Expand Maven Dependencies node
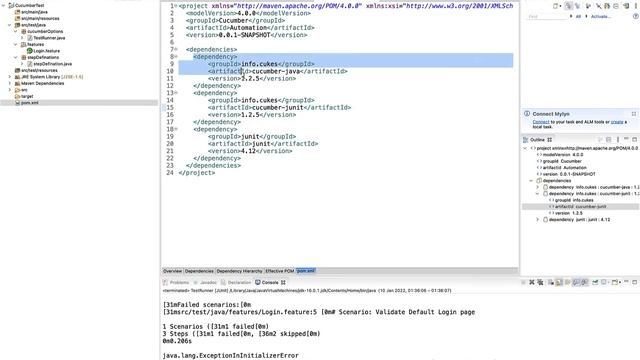 tap(10, 83)
